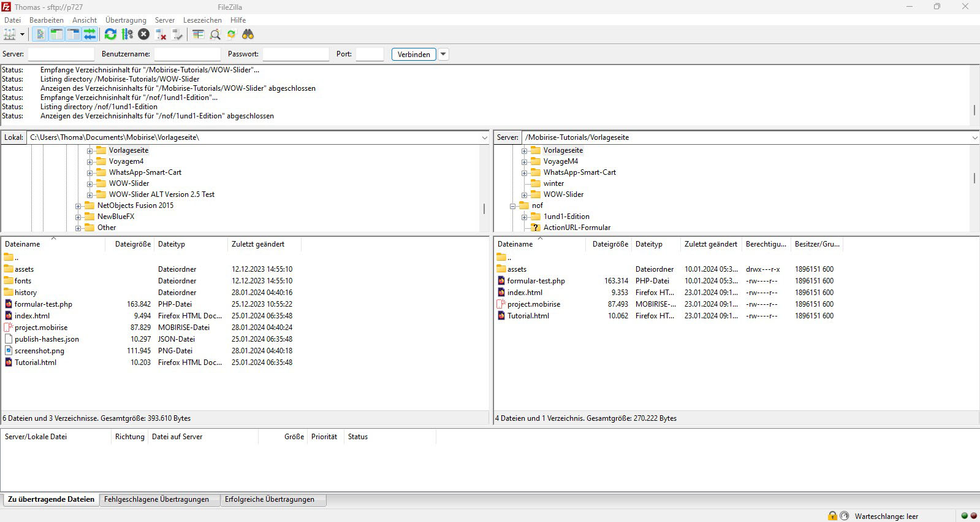Toggle message log display
980x522 pixels.
pos(40,34)
